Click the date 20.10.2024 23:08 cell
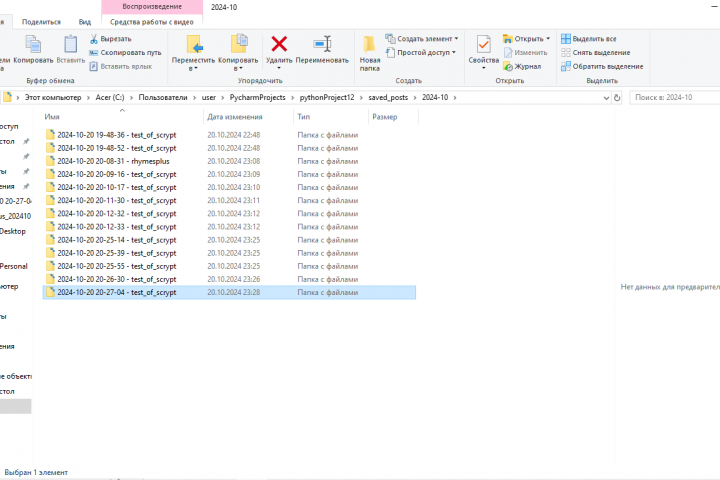The width and height of the screenshot is (720, 480). click(x=234, y=161)
